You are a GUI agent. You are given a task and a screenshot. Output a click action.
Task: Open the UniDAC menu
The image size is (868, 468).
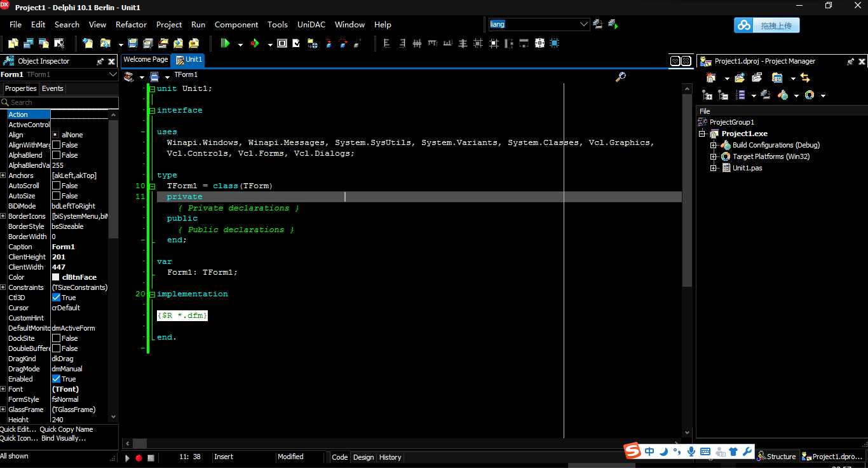[x=311, y=25]
